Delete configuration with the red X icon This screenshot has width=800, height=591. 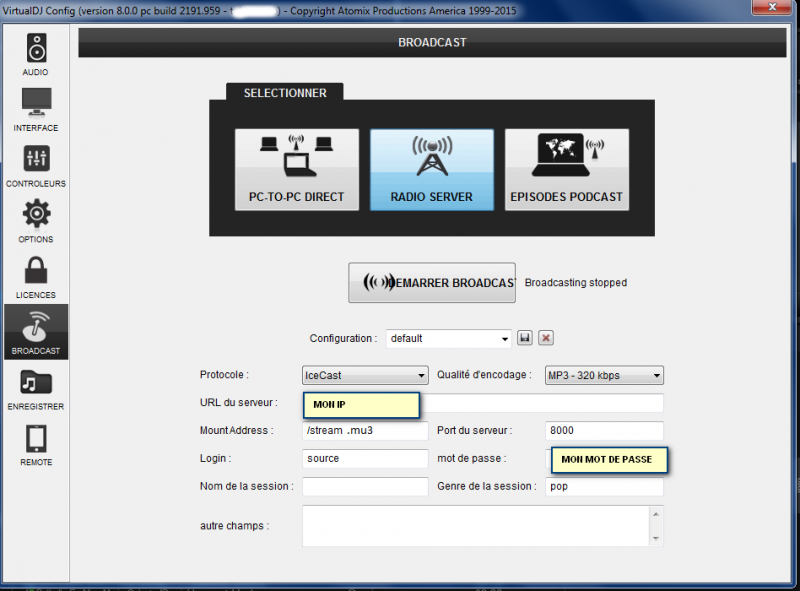tap(546, 338)
